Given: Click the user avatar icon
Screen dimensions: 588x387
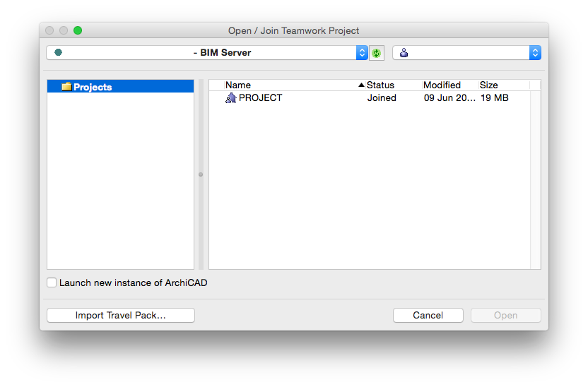Looking at the screenshot, I should pos(404,53).
